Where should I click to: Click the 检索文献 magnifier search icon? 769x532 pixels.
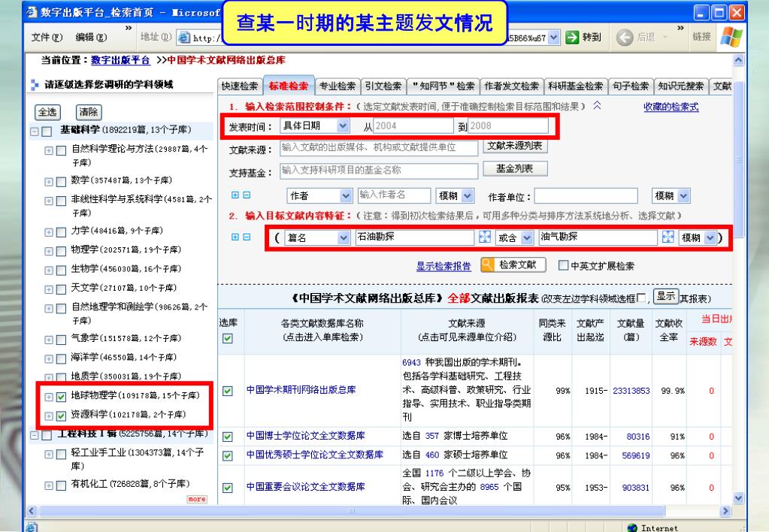pos(488,264)
